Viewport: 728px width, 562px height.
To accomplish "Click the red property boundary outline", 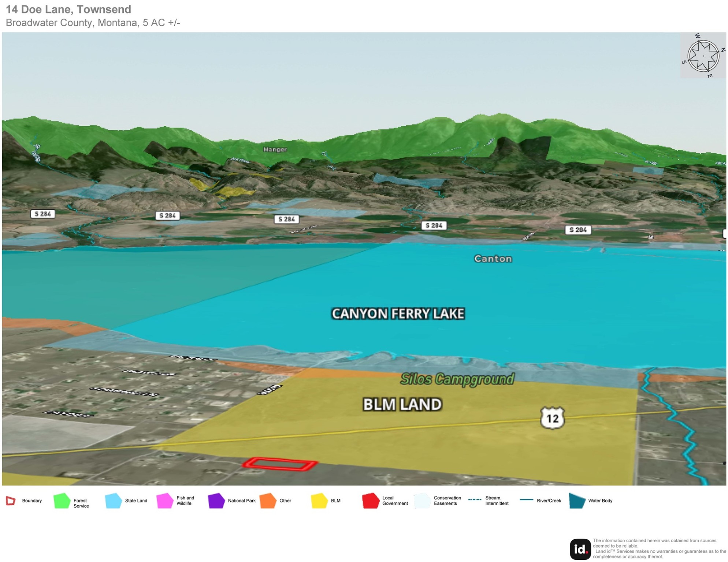I will (x=280, y=464).
